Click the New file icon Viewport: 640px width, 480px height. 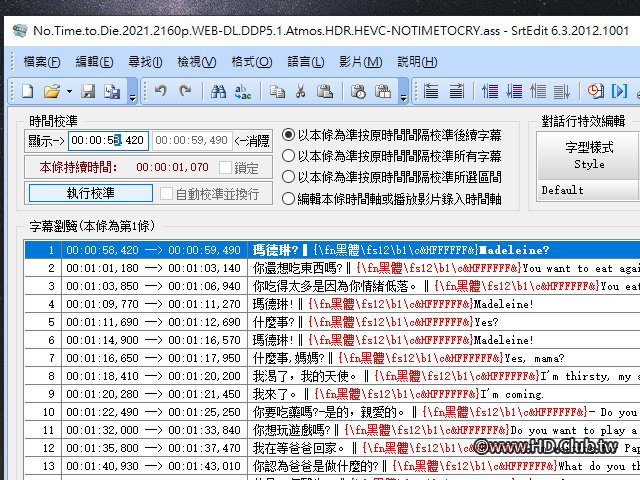coord(28,91)
